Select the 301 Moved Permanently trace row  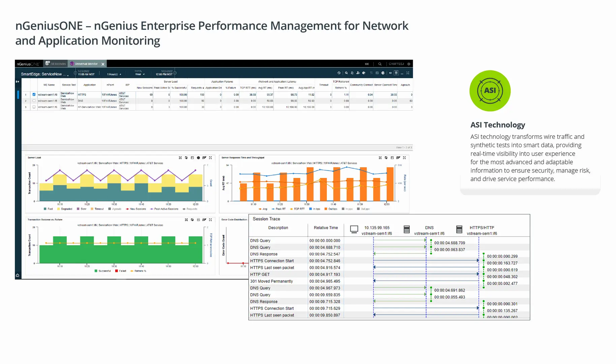click(389, 281)
